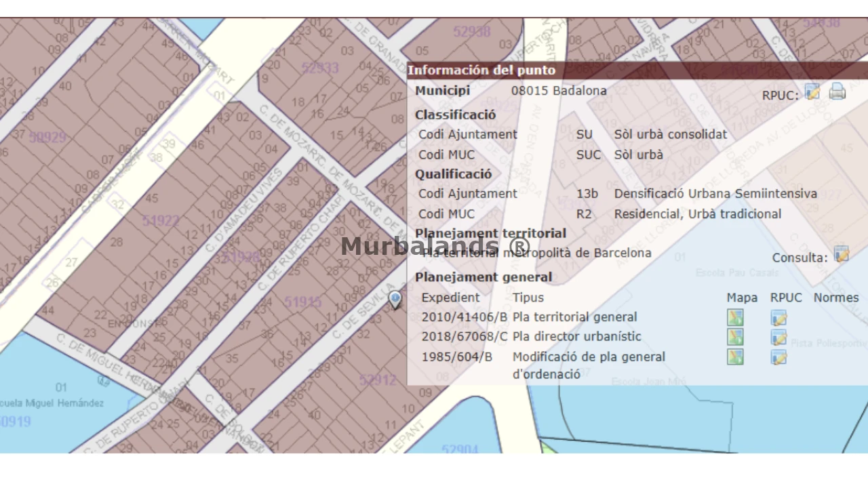Open the map for expedient 1985/604/B

point(735,357)
